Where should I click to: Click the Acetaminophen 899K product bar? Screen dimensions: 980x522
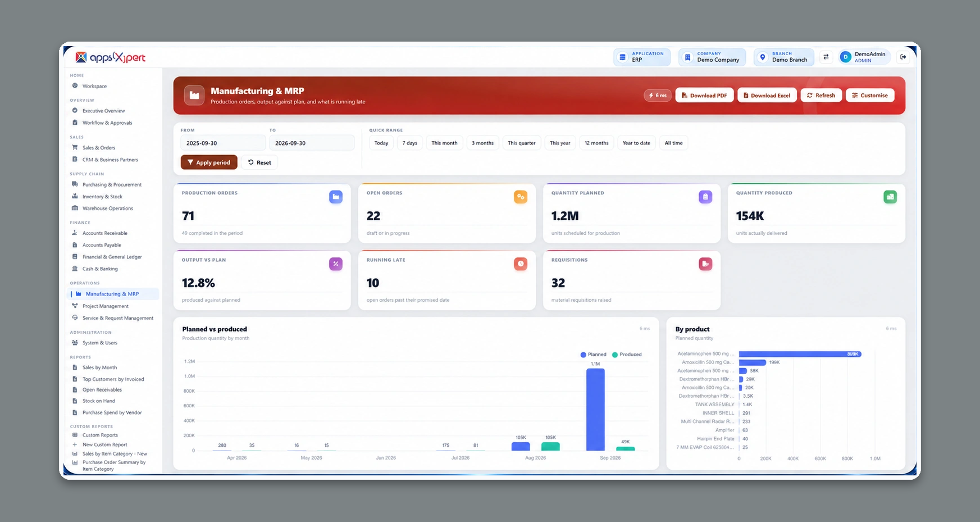coord(800,354)
